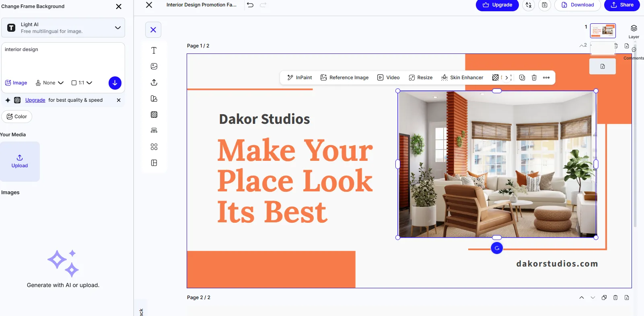Open the None style dropdown

[49, 83]
